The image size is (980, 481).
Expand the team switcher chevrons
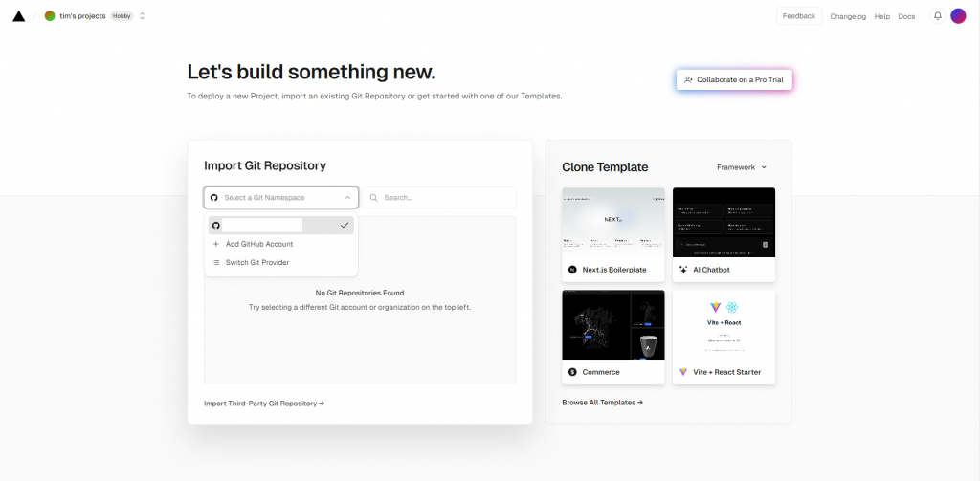pos(142,16)
